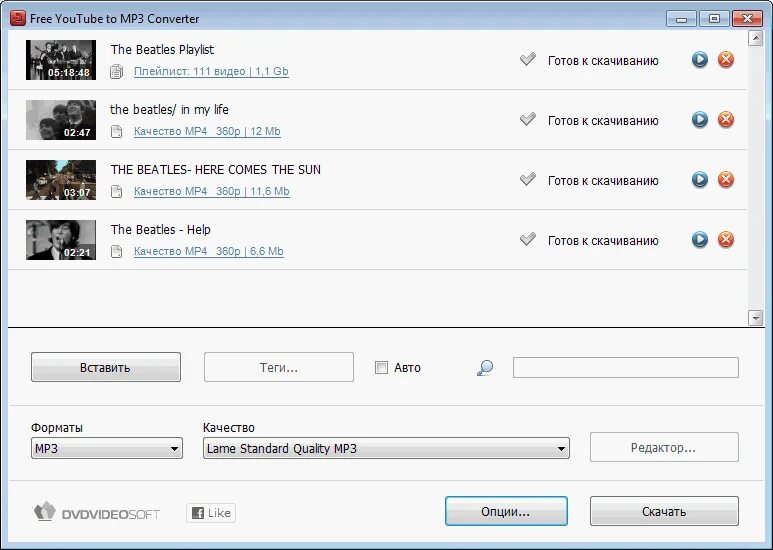
Task: Click 'Готов к скачиванию' status for Help row
Action: pos(603,241)
